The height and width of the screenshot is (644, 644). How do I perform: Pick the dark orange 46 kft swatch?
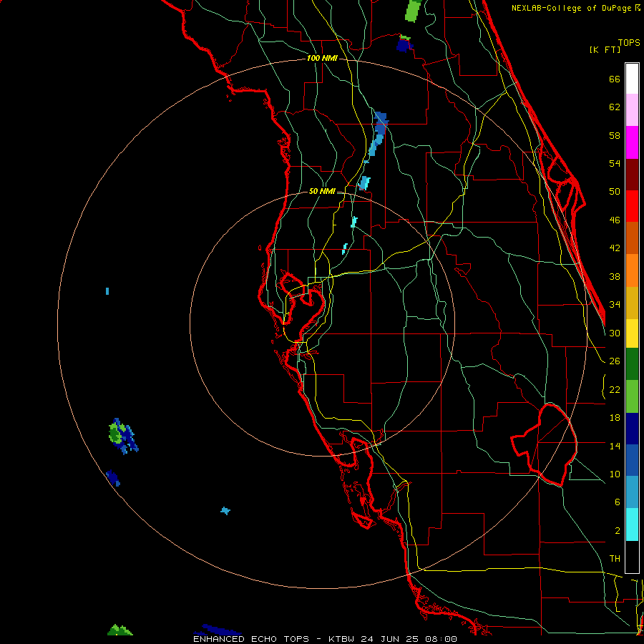tap(632, 238)
